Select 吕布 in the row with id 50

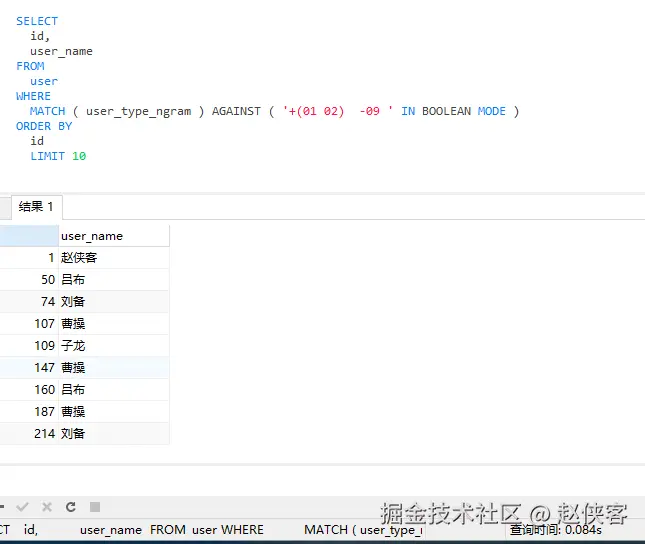click(x=114, y=280)
